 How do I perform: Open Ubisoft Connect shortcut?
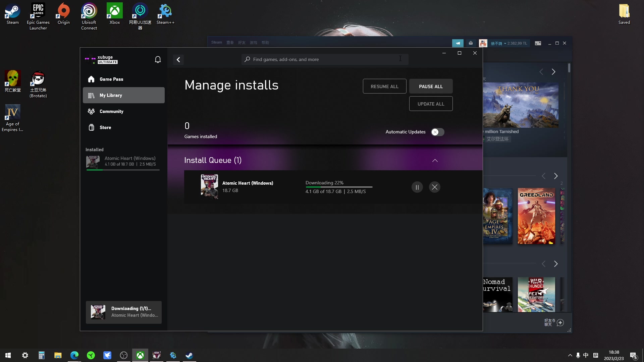pos(89,16)
